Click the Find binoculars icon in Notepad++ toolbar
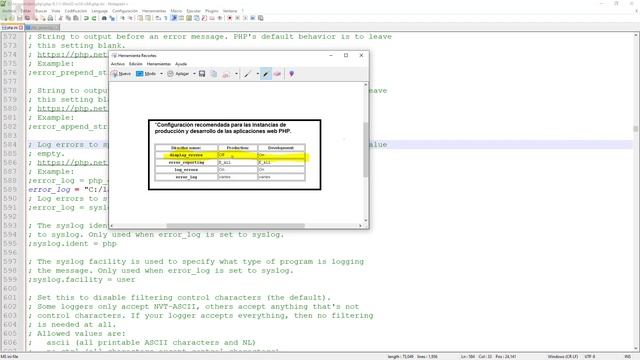The height and width of the screenshot is (360, 640). (x=104, y=18)
